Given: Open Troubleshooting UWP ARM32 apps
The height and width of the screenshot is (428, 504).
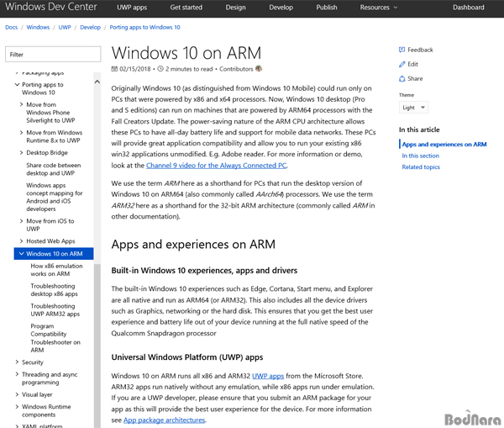Looking at the screenshot, I should (55, 310).
